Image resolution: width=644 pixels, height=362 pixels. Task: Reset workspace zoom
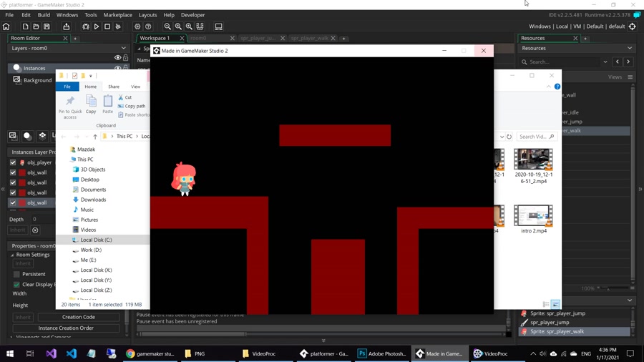(178, 26)
